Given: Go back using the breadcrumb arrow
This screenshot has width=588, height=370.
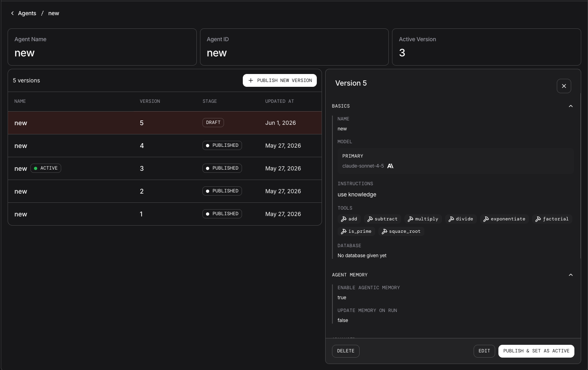Looking at the screenshot, I should (x=12, y=13).
